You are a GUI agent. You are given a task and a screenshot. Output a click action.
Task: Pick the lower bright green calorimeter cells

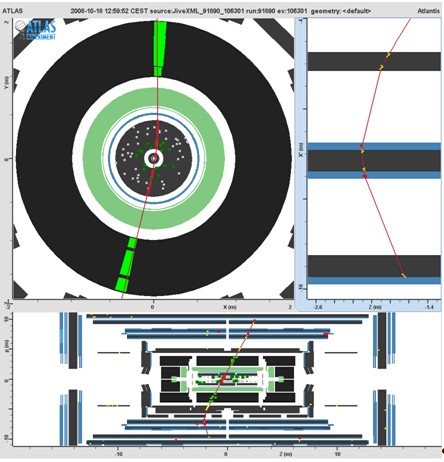click(x=126, y=264)
